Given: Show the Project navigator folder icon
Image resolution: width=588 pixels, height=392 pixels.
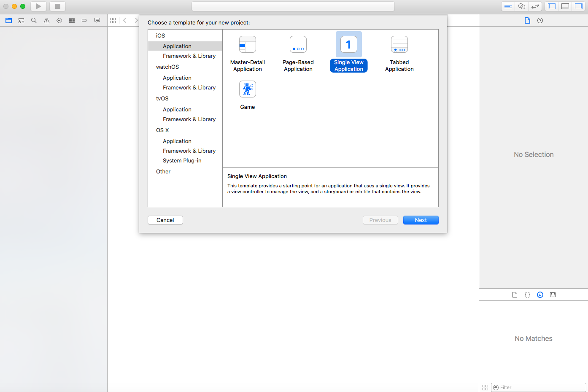Looking at the screenshot, I should point(8,20).
